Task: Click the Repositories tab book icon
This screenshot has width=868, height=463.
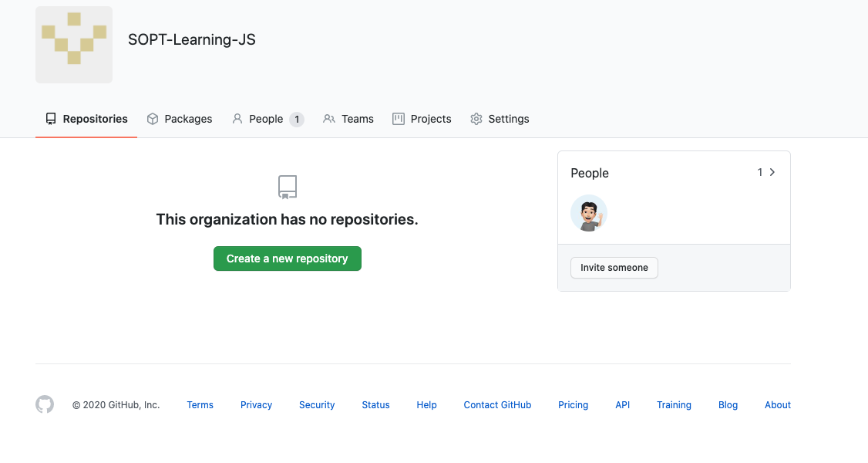Action: 51,119
